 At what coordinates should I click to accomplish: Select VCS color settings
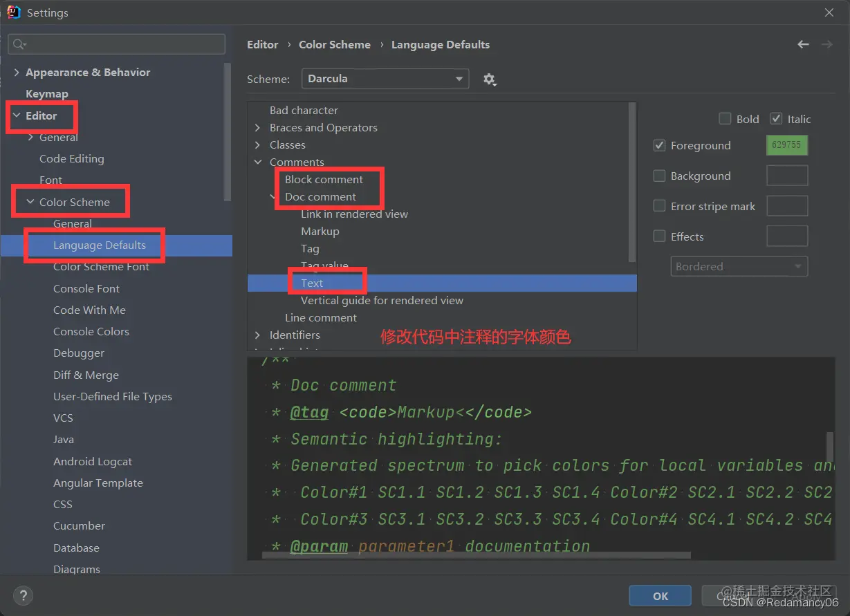[x=63, y=418]
